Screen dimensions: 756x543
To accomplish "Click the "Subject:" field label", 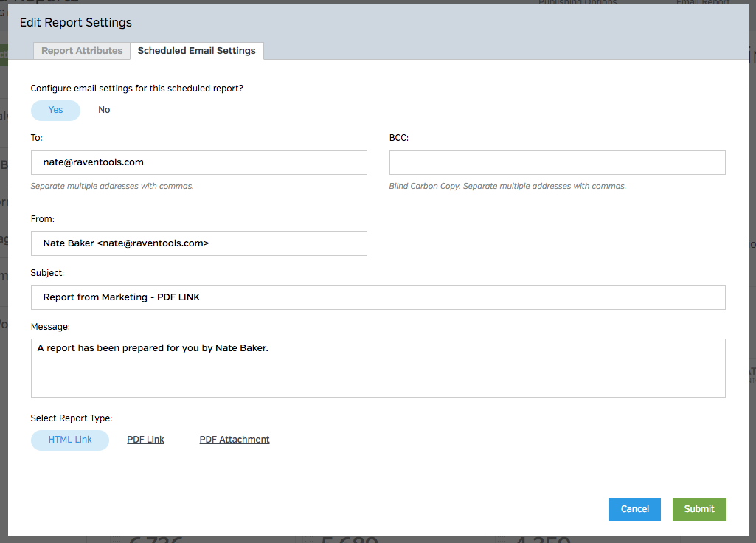I will pyautogui.click(x=47, y=273).
